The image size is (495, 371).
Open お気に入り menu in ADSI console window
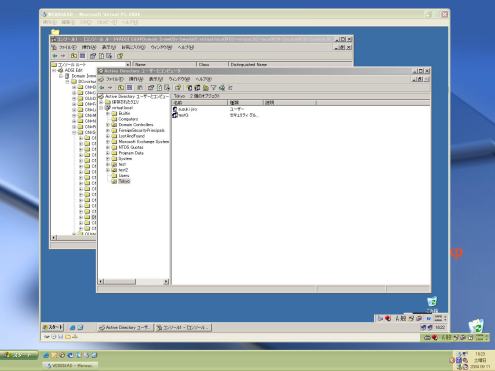133,47
